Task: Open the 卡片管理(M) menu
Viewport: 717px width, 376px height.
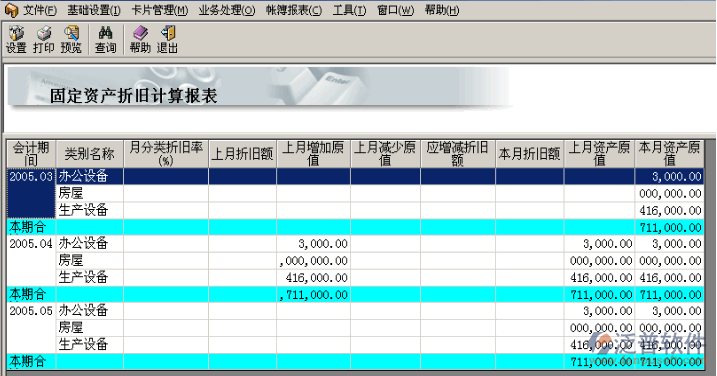Action: point(160,10)
